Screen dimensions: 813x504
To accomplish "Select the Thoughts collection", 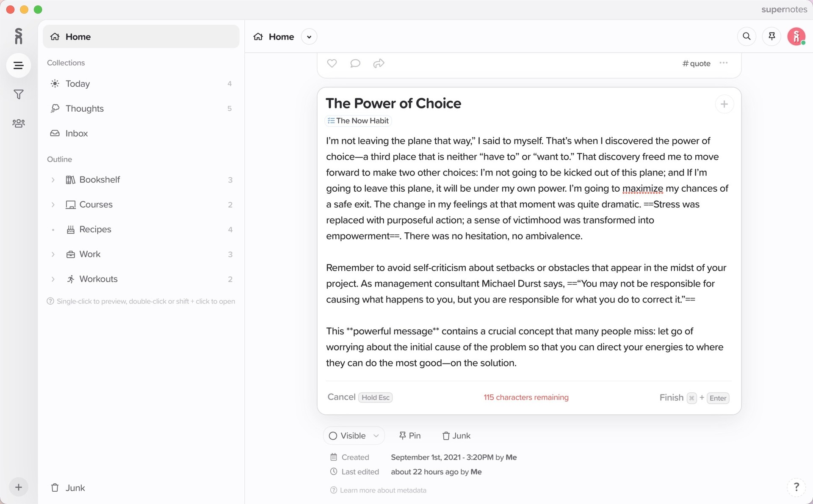I will [x=85, y=108].
